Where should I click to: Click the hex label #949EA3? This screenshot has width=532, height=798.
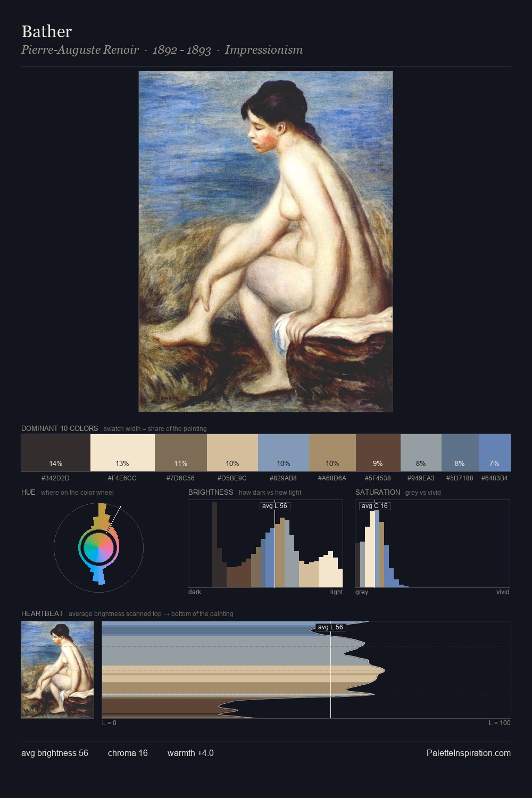[421, 478]
